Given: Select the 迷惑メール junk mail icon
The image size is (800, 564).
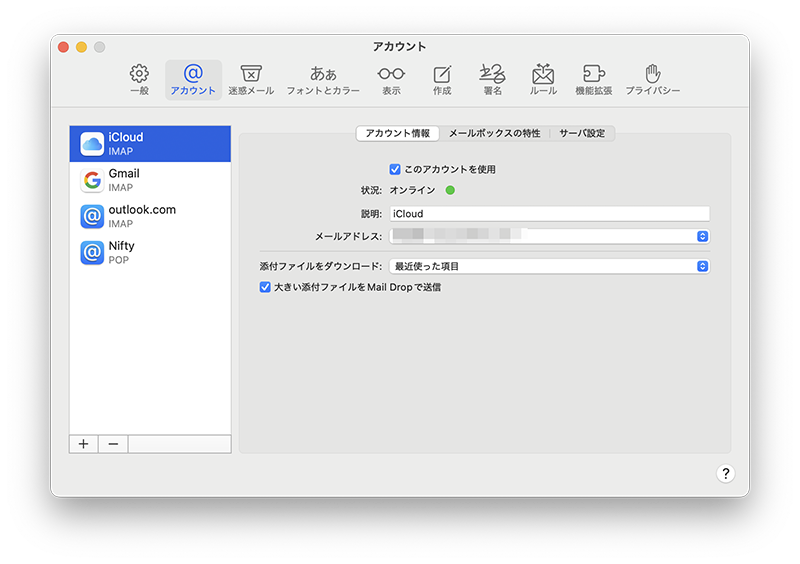Looking at the screenshot, I should tap(251, 79).
